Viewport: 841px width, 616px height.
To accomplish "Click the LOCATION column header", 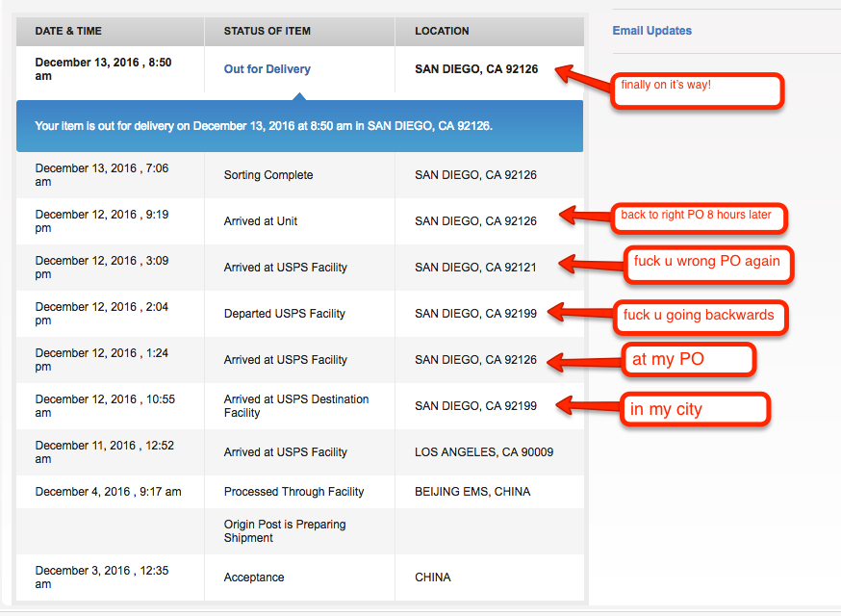I will 442,32.
